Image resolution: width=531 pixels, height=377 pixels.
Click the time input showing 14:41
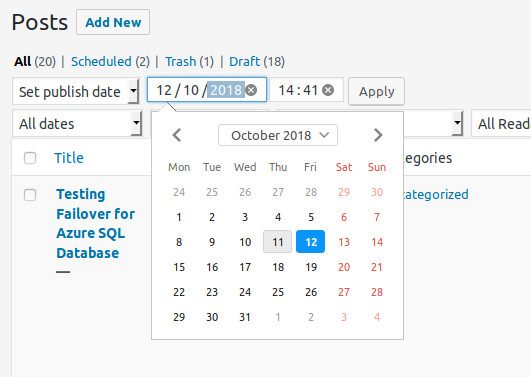click(298, 90)
